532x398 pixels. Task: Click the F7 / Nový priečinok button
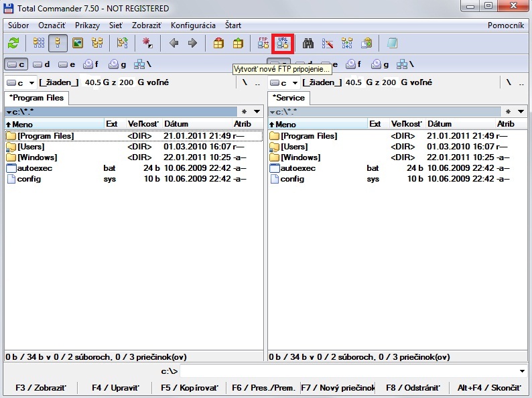pyautogui.click(x=338, y=387)
